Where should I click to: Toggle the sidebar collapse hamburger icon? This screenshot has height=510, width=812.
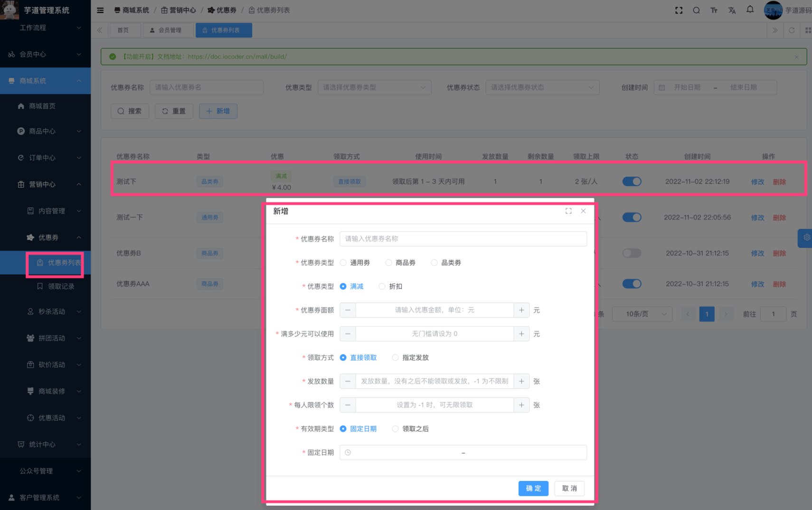coord(100,10)
